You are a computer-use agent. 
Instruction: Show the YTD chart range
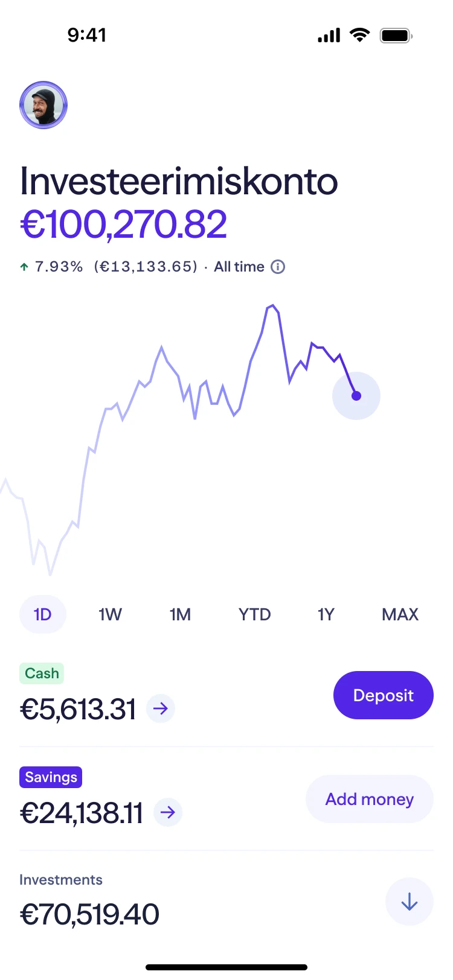254,614
